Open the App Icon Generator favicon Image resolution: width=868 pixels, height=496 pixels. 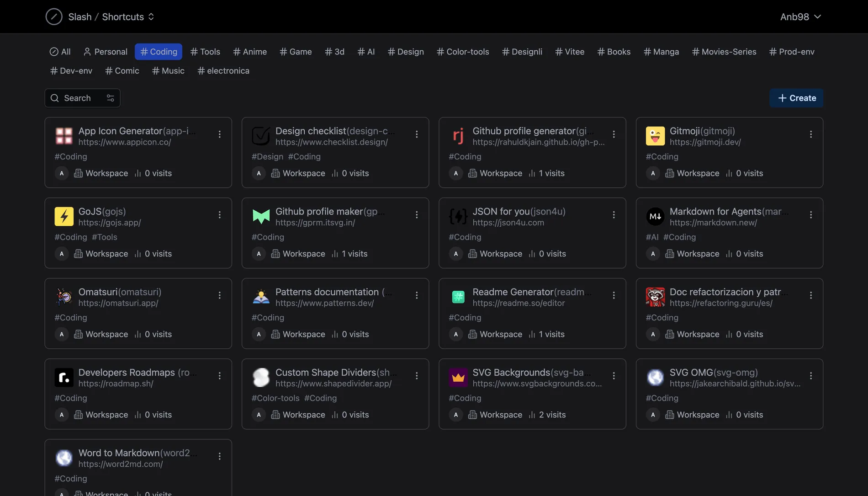point(64,136)
